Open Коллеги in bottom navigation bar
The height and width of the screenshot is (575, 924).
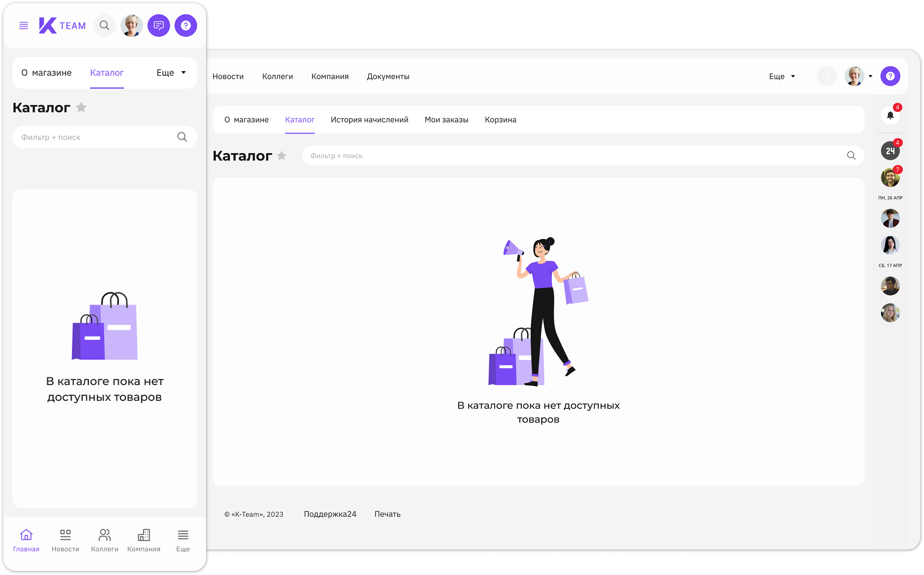click(104, 540)
